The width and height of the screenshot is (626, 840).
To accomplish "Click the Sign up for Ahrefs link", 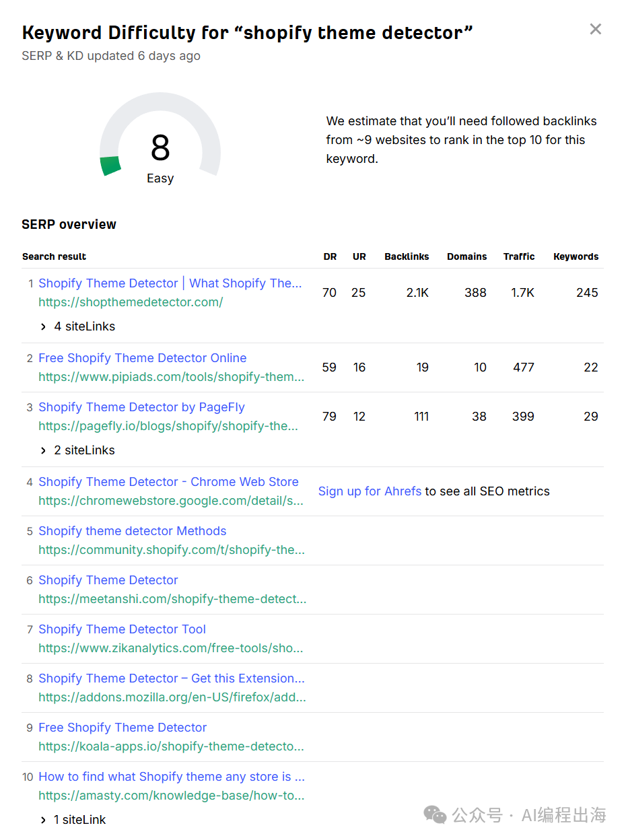I will tap(370, 491).
